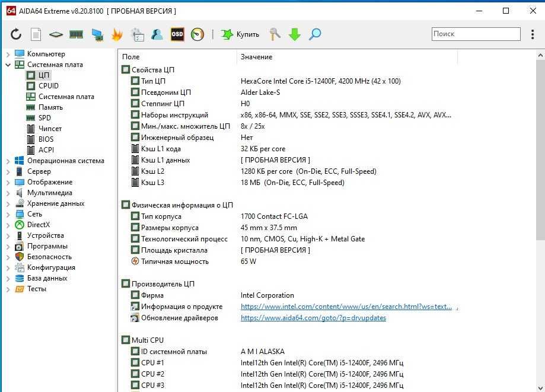Select the Системная плата child item
This screenshot has width=545, height=392.
click(66, 97)
